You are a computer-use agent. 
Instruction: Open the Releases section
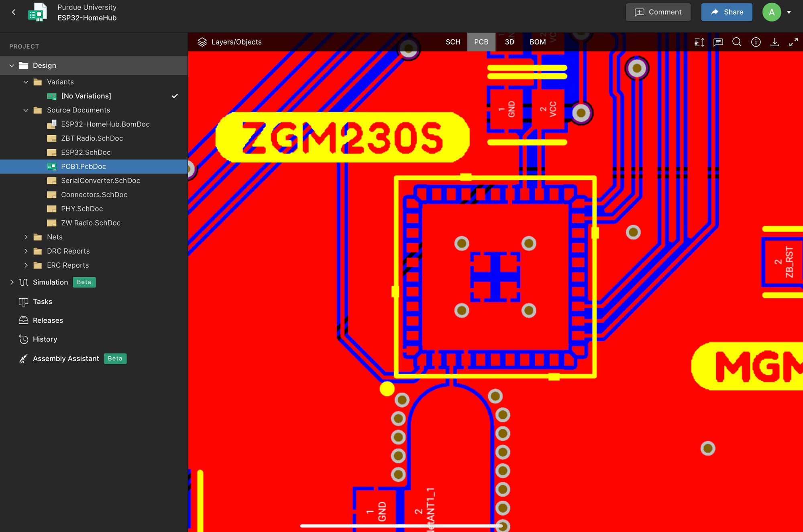[x=48, y=320]
